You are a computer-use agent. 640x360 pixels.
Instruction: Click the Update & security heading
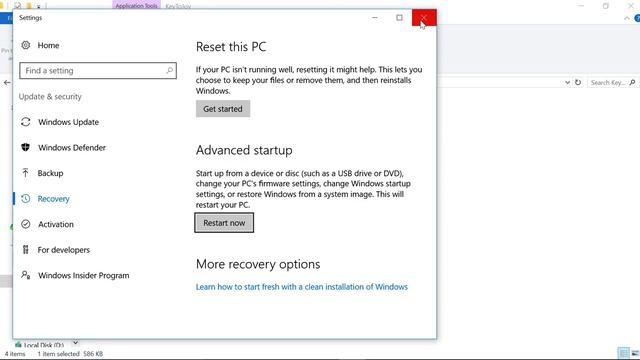point(50,97)
